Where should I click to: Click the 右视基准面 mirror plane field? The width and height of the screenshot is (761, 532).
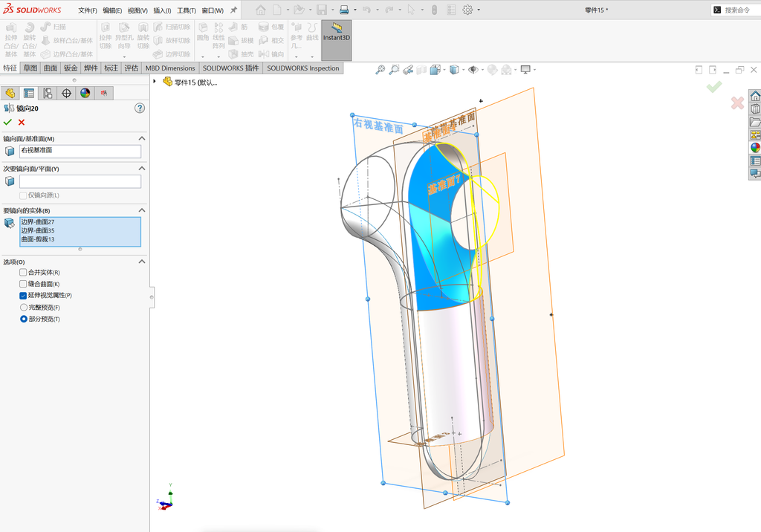[80, 151]
